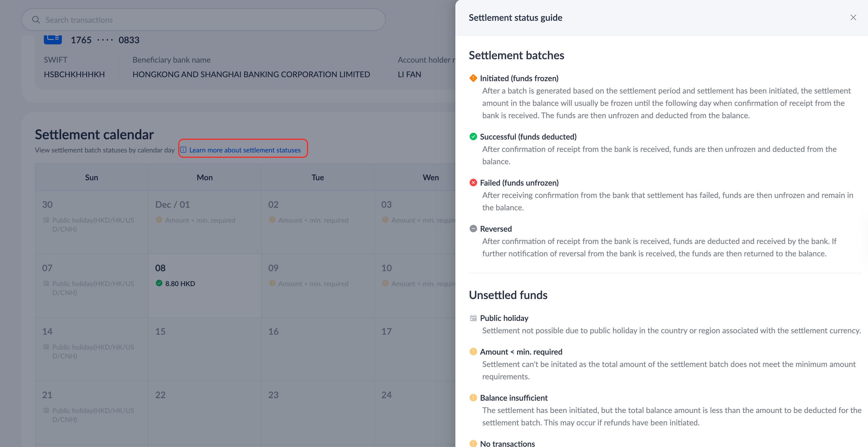Image resolution: width=868 pixels, height=447 pixels.
Task: Select calendar day 15
Action: 161,332
